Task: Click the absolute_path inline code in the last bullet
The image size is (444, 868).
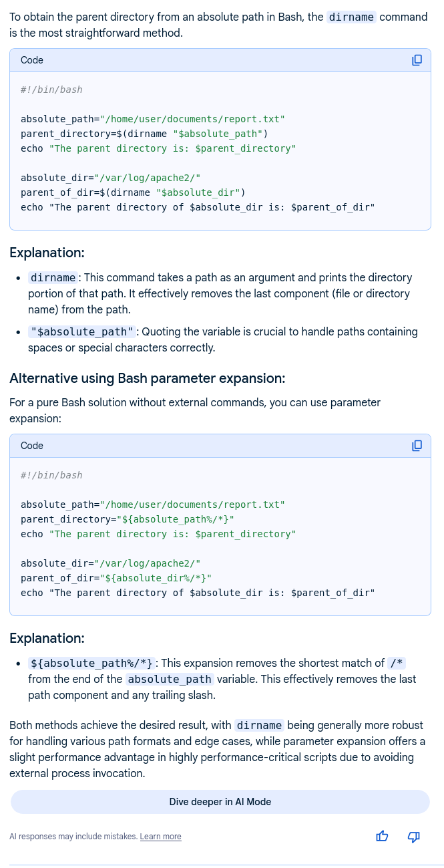Action: tap(170, 680)
